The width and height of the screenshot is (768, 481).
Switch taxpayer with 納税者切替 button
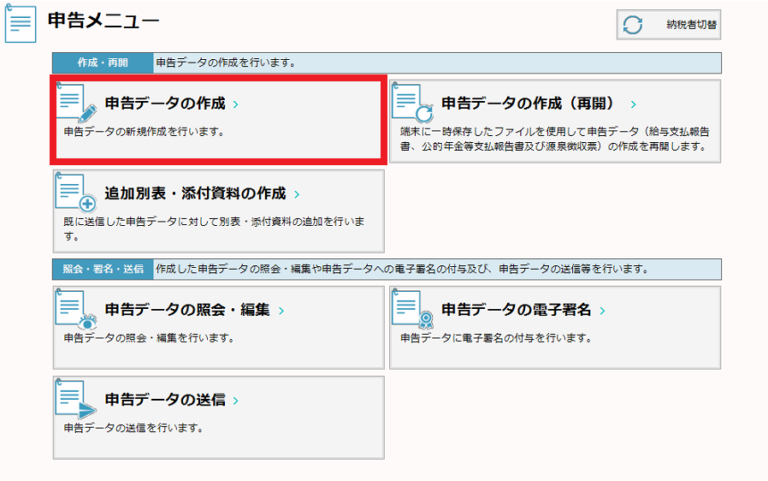(x=669, y=24)
